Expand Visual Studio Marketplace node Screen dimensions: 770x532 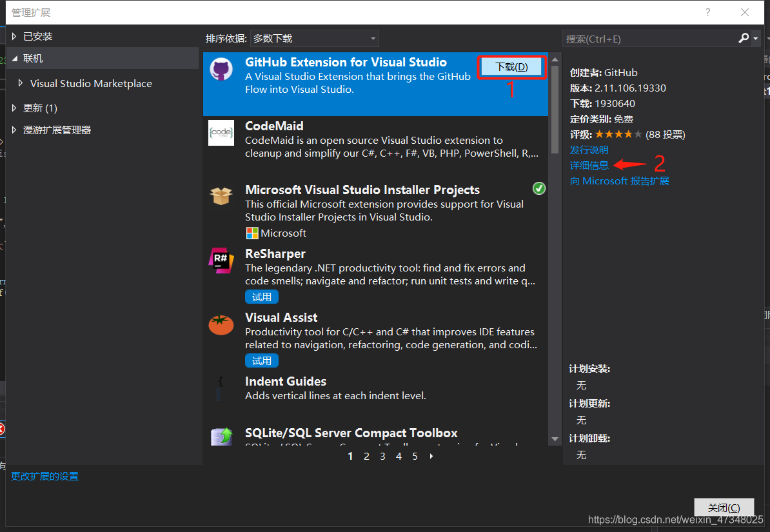(x=20, y=83)
